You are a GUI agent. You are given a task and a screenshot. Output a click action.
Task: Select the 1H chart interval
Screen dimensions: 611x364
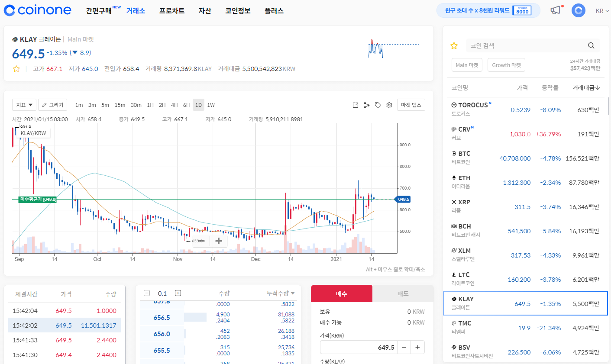point(150,105)
